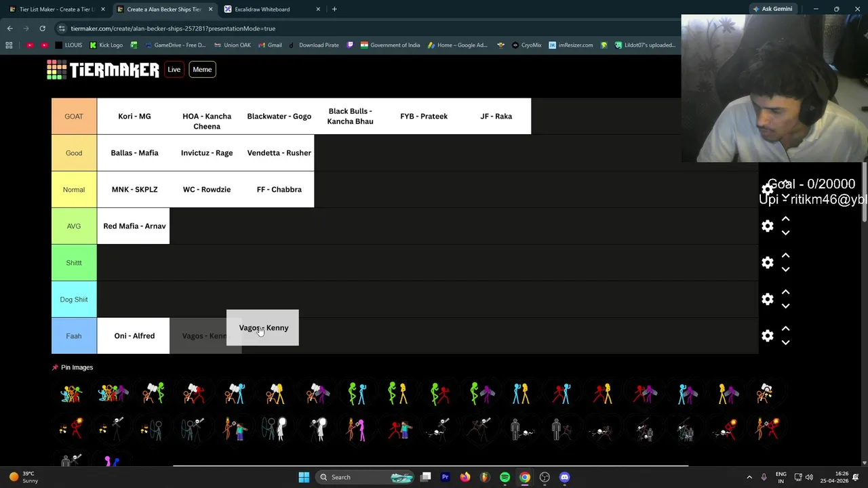Image resolution: width=868 pixels, height=488 pixels.
Task: Move the Shittt tier row down
Action: [785, 270]
